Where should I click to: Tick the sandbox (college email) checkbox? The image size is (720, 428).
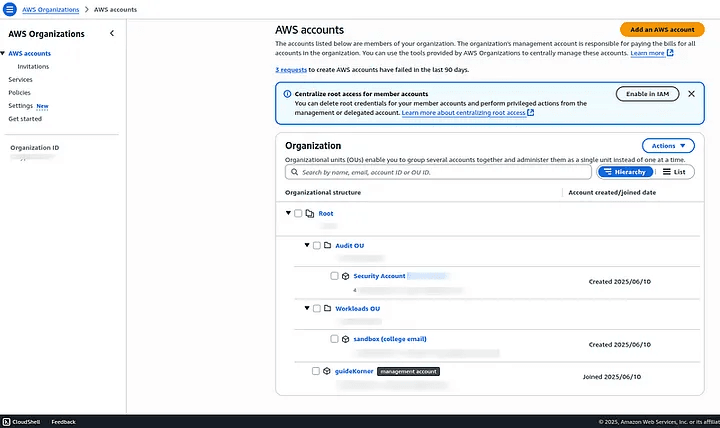coord(334,339)
